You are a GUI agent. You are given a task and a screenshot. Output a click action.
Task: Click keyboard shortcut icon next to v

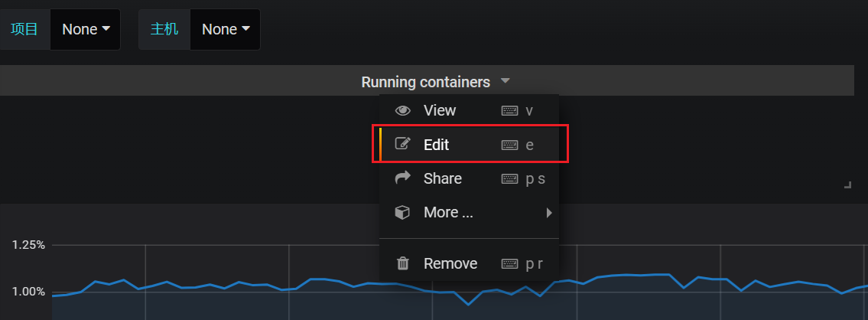510,111
